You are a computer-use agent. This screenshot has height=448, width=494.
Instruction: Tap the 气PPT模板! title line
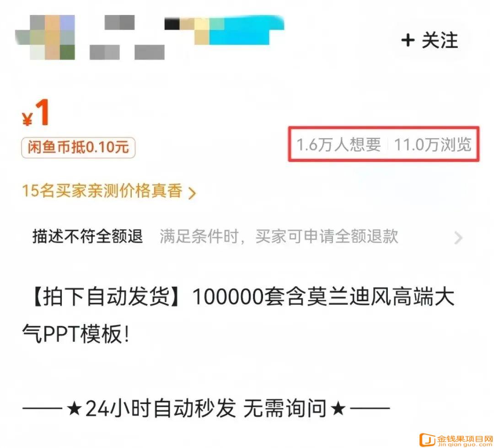[x=75, y=334]
